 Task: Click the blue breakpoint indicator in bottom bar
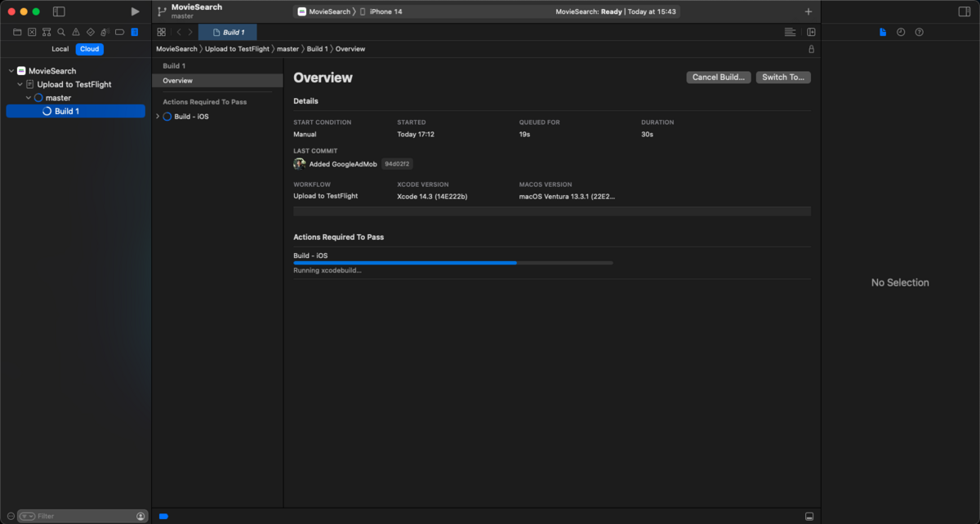click(x=163, y=516)
